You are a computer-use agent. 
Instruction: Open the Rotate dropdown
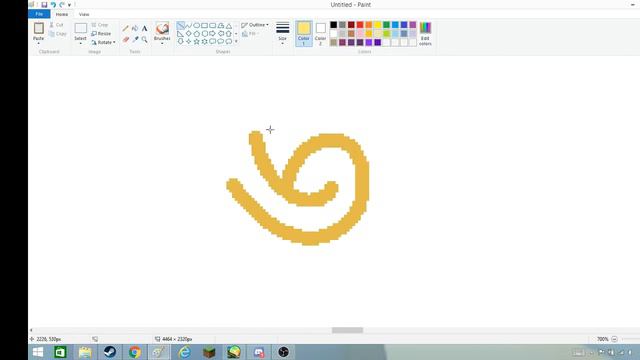coord(103,42)
